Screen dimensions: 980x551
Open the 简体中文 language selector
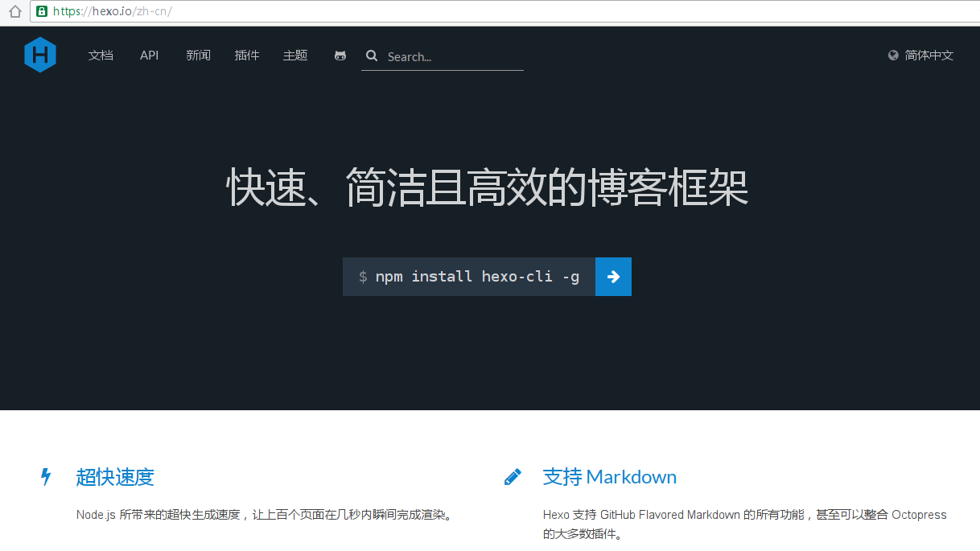pos(921,56)
